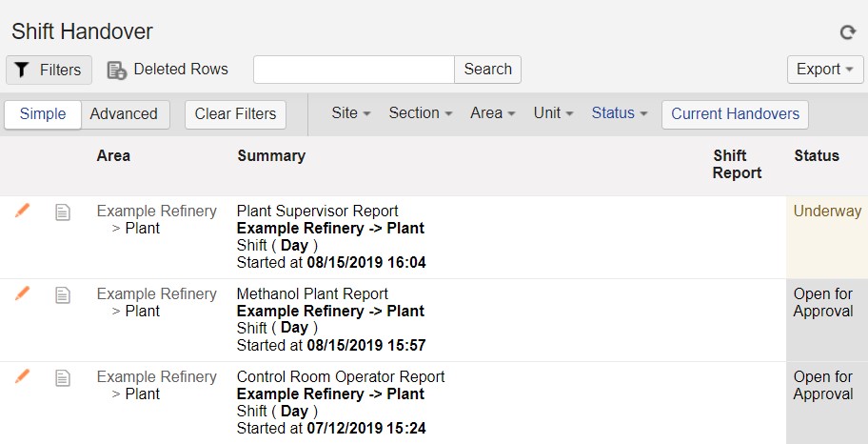Edit Control Room Operator Report with pencil icon
Screen dimensions: 868x444
pos(22,376)
